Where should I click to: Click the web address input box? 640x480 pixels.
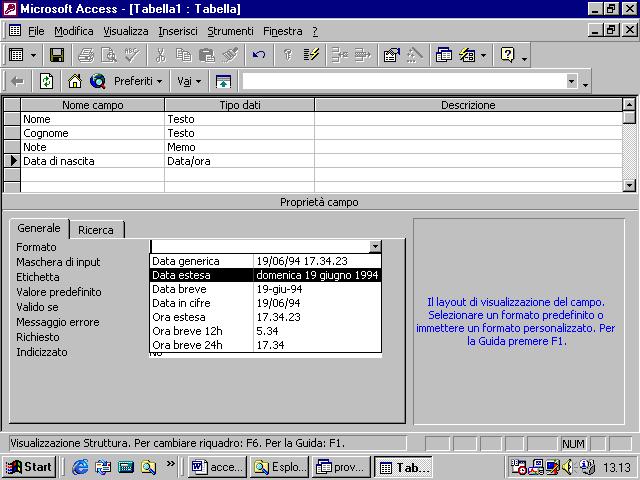point(404,81)
